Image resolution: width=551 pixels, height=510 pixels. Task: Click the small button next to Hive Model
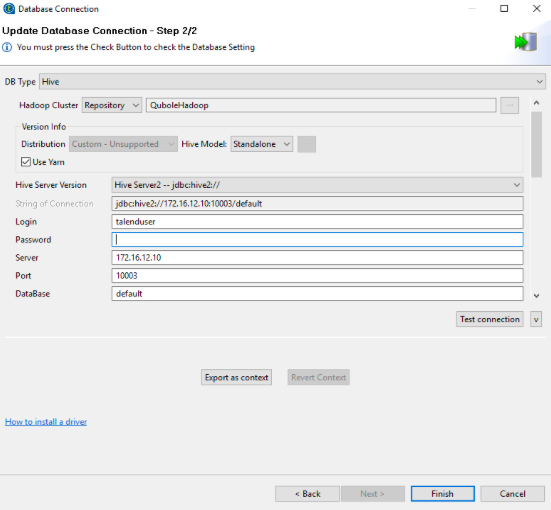pyautogui.click(x=306, y=144)
